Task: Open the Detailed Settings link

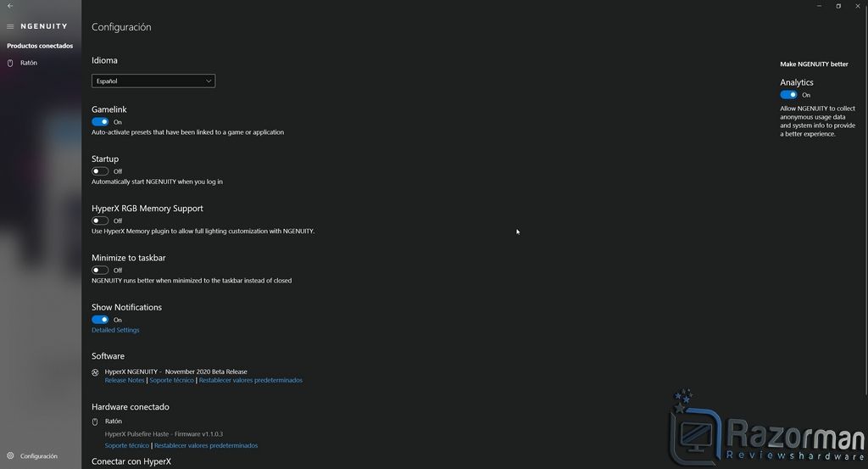Action: pos(115,330)
